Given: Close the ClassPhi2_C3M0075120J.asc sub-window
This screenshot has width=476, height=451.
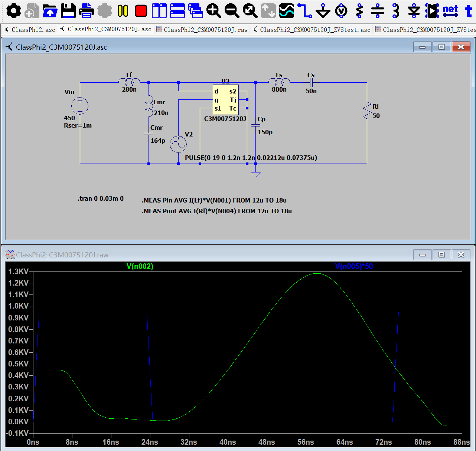Looking at the screenshot, I should (461, 47).
